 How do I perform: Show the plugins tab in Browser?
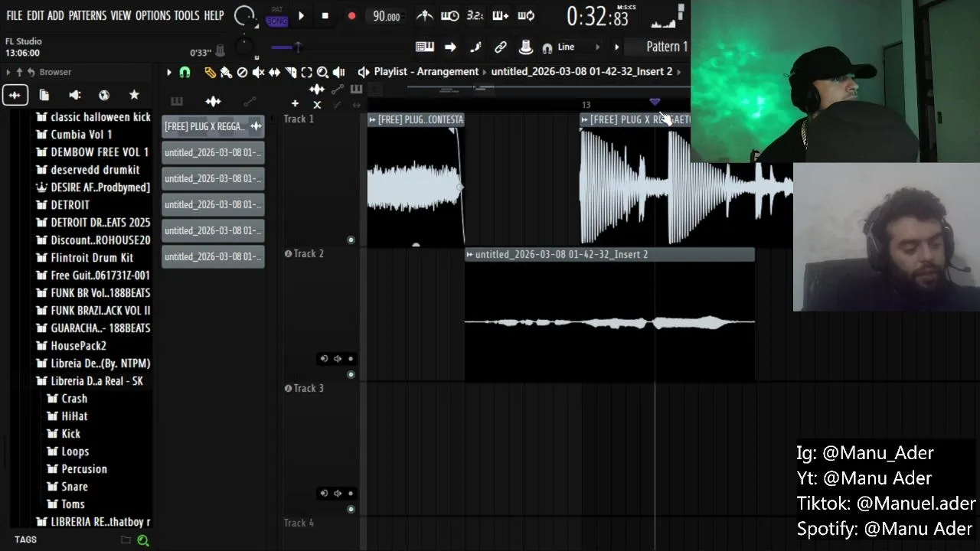click(x=74, y=95)
